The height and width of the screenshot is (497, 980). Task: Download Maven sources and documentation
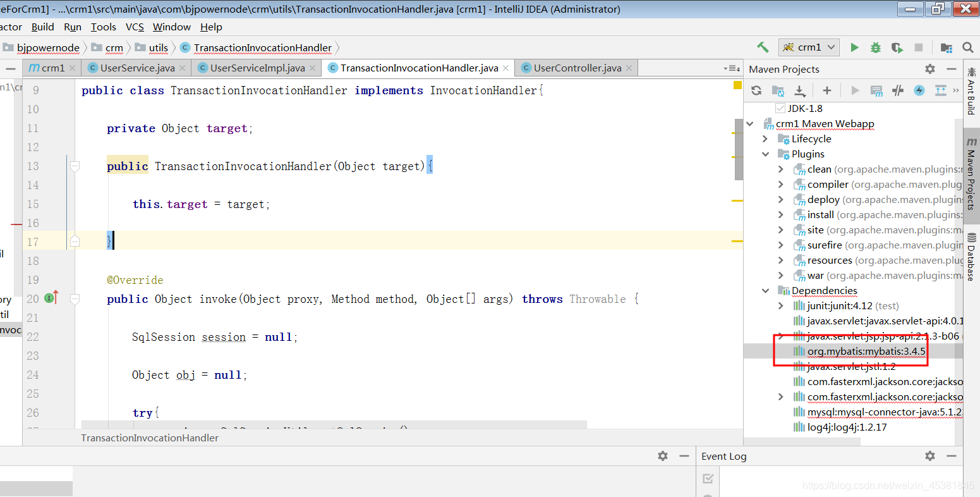point(799,90)
